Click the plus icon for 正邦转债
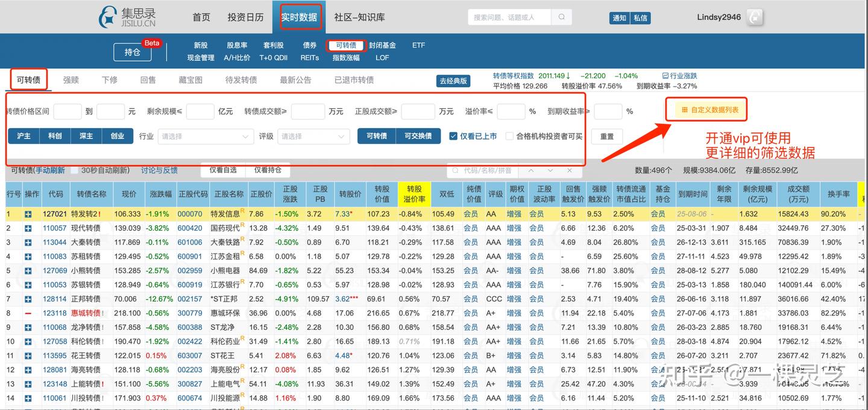Screen dimensions: 868x410 point(28,299)
